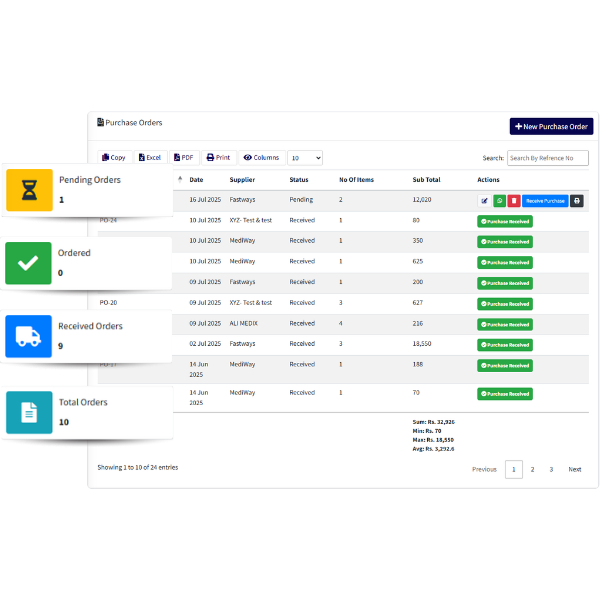600x600 pixels.
Task: Click the dark print icon in Actions
Action: click(x=577, y=201)
